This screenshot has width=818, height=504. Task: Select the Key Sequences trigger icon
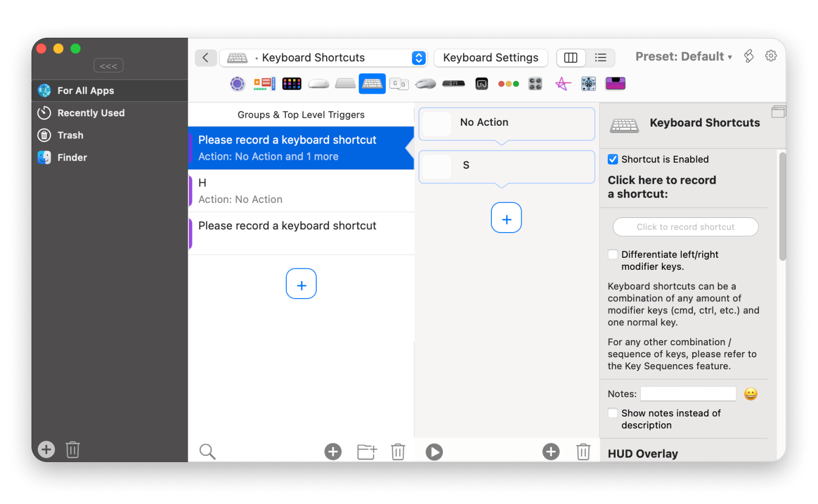click(399, 84)
